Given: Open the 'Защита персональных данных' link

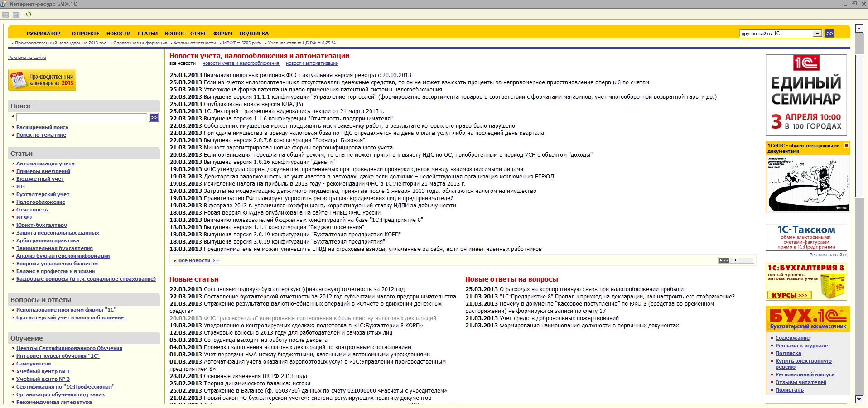Looking at the screenshot, I should point(58,233).
